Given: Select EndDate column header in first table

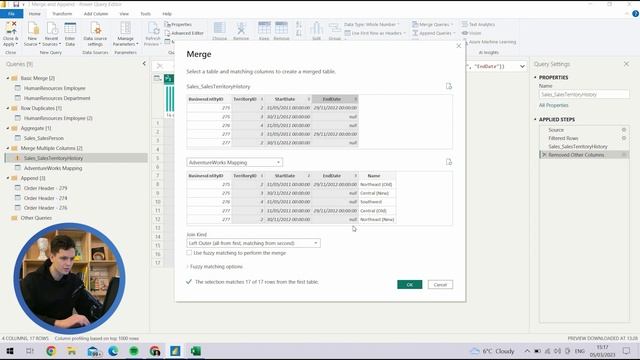Looking at the screenshot, I should 335,99.
